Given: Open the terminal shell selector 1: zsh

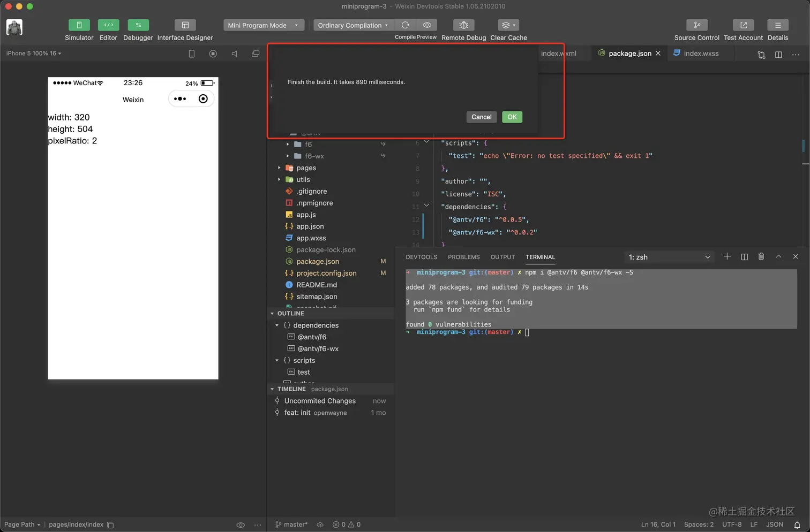Looking at the screenshot, I should (669, 257).
